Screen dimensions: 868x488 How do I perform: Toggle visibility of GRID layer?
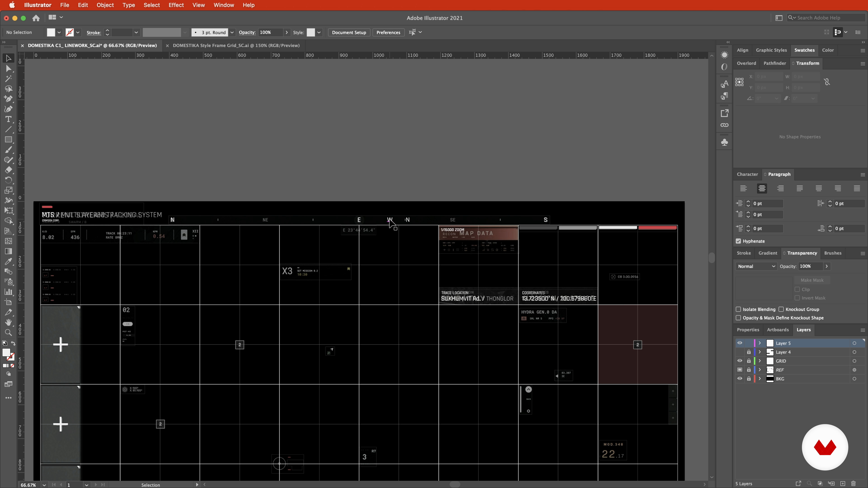point(740,361)
